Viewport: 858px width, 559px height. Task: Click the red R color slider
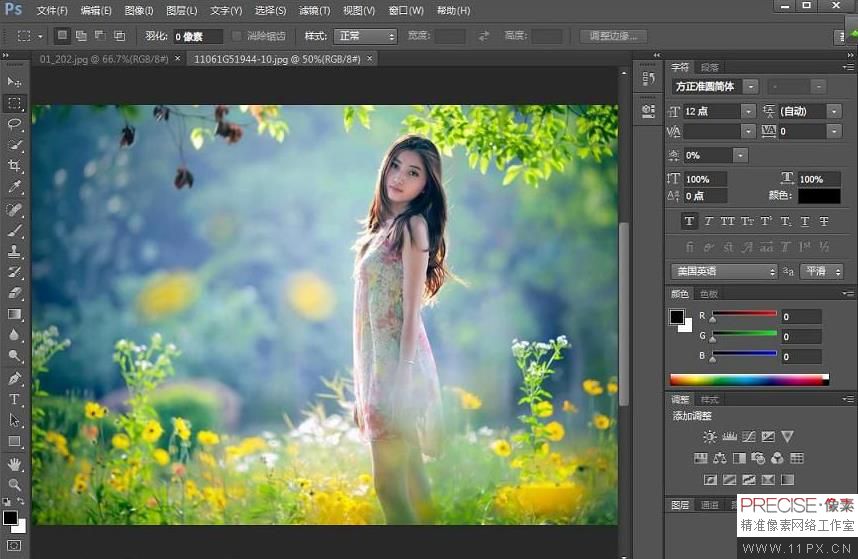click(744, 315)
